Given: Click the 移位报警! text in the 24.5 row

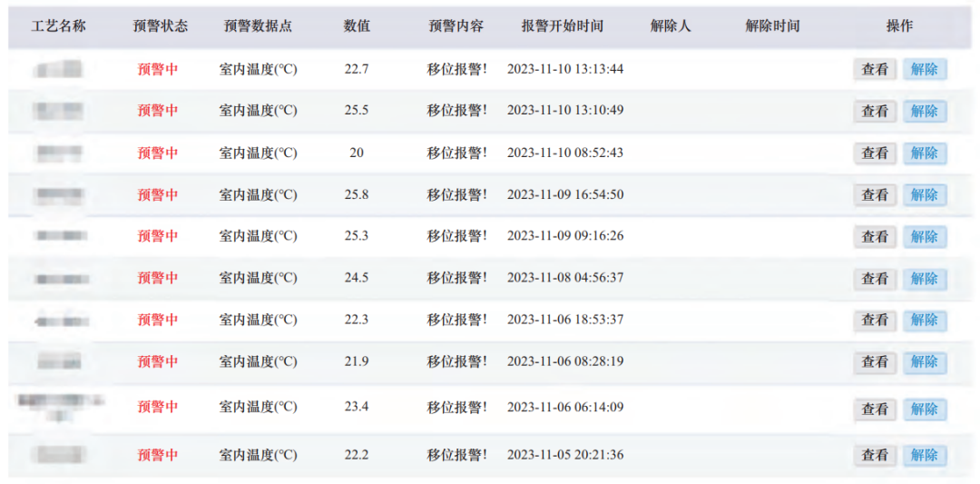Looking at the screenshot, I should 456,278.
